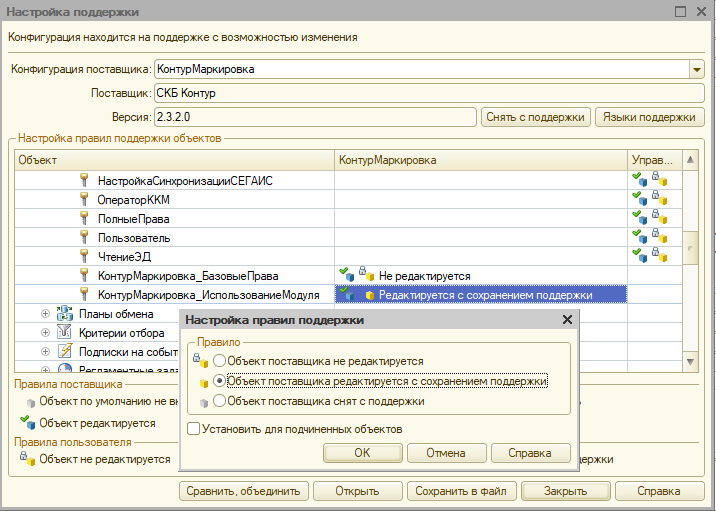Click Сохранить в файл button
The height and width of the screenshot is (511, 716).
point(461,491)
